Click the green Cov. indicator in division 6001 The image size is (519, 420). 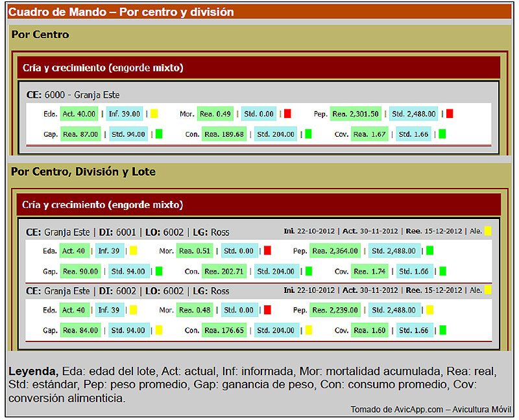[442, 271]
